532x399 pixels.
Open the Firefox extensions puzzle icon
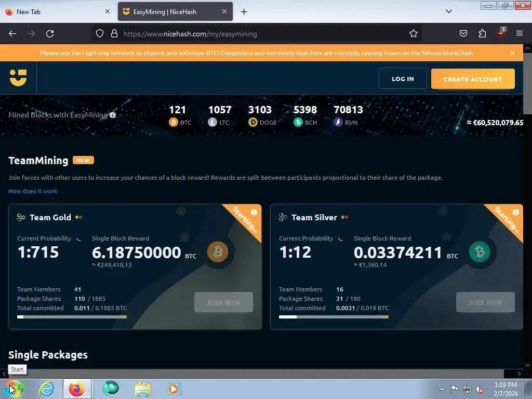[x=482, y=34]
